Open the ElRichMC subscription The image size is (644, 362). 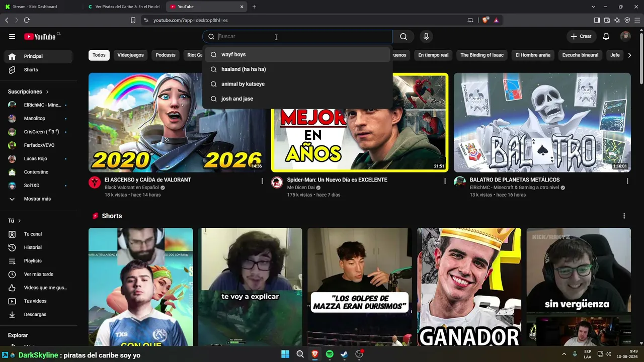[x=38, y=105]
